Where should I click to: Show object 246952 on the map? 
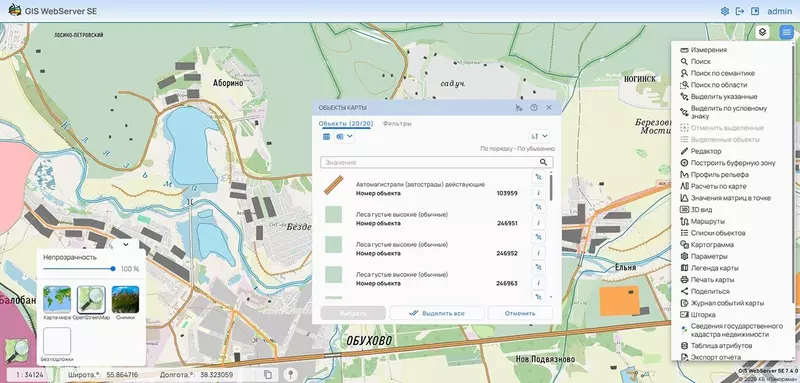(538, 237)
